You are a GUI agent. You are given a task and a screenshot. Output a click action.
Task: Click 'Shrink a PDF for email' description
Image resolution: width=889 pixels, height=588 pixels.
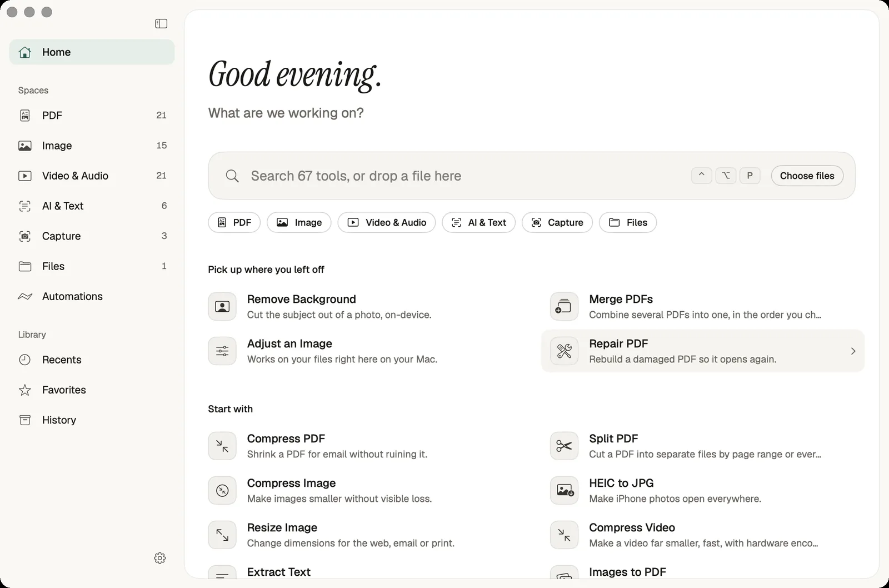tap(337, 454)
